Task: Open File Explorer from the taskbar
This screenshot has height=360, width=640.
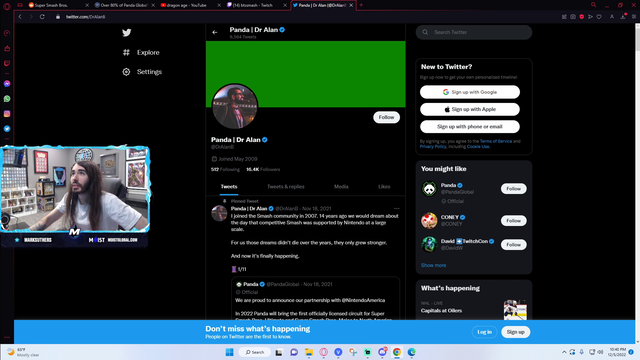Action: pos(309,352)
